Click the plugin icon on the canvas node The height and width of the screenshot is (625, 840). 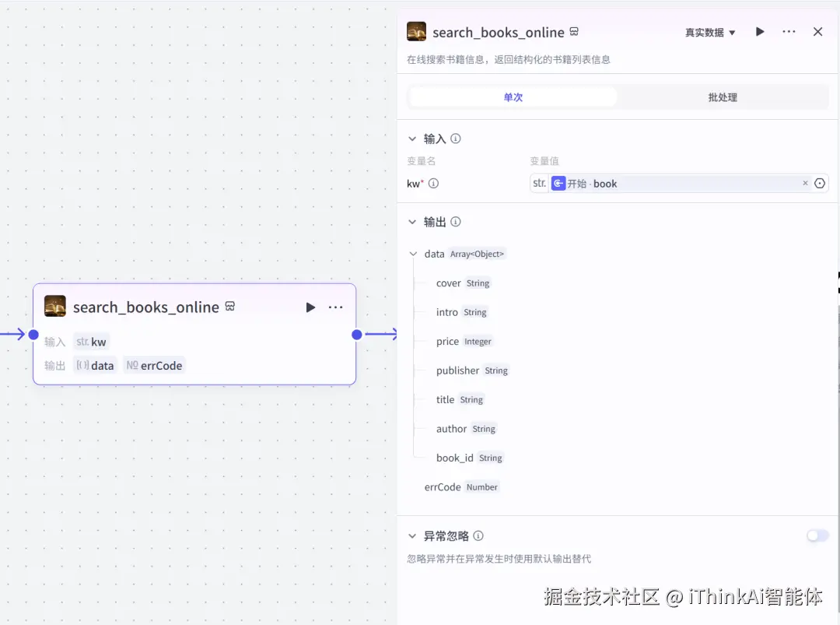coord(54,306)
